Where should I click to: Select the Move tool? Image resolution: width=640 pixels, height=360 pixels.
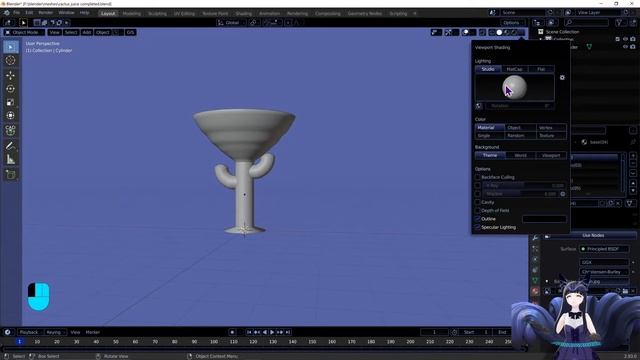[x=11, y=76]
